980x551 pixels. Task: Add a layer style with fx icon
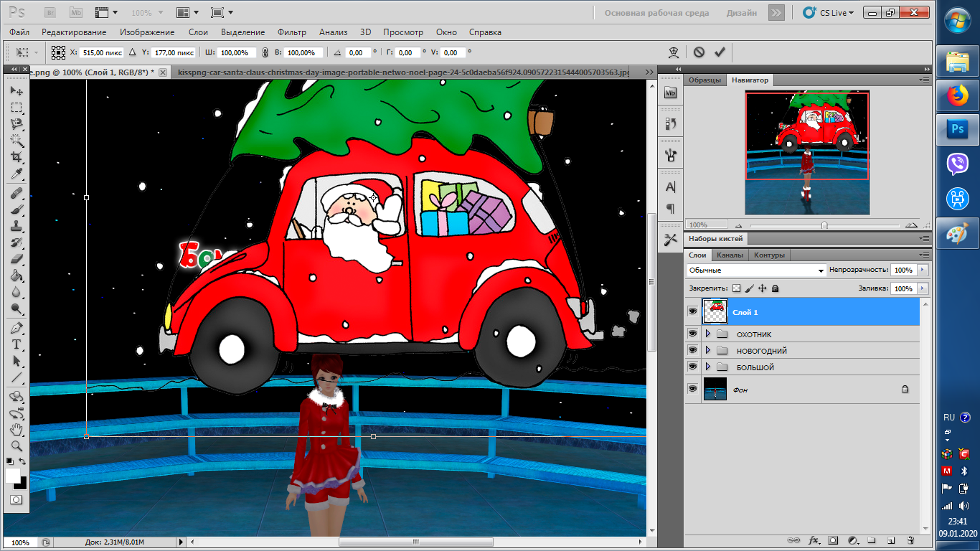click(814, 540)
